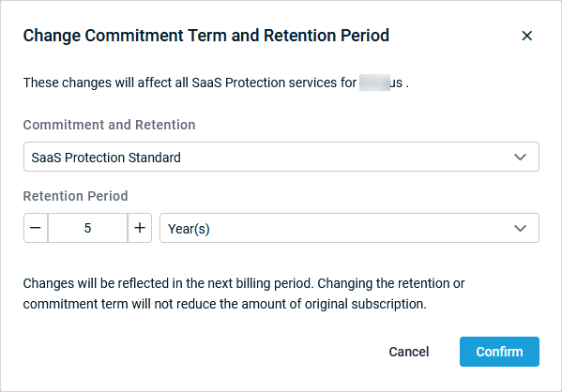Focus the retention value field showing 5
562x392 pixels.
pyautogui.click(x=87, y=228)
